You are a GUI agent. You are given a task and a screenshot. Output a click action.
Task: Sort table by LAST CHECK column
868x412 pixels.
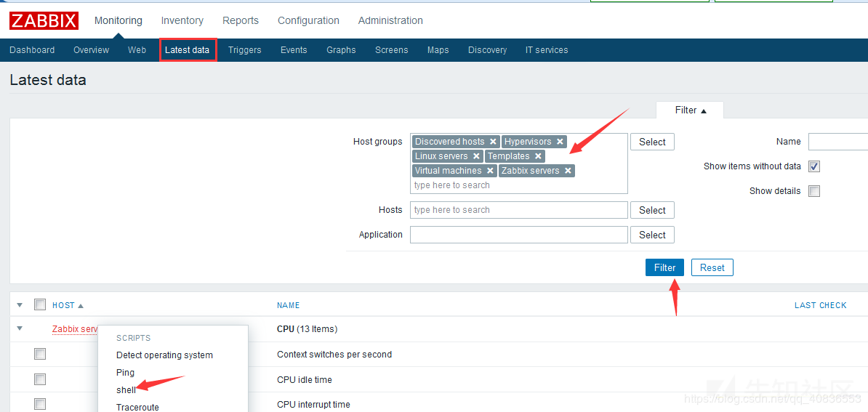pos(821,305)
